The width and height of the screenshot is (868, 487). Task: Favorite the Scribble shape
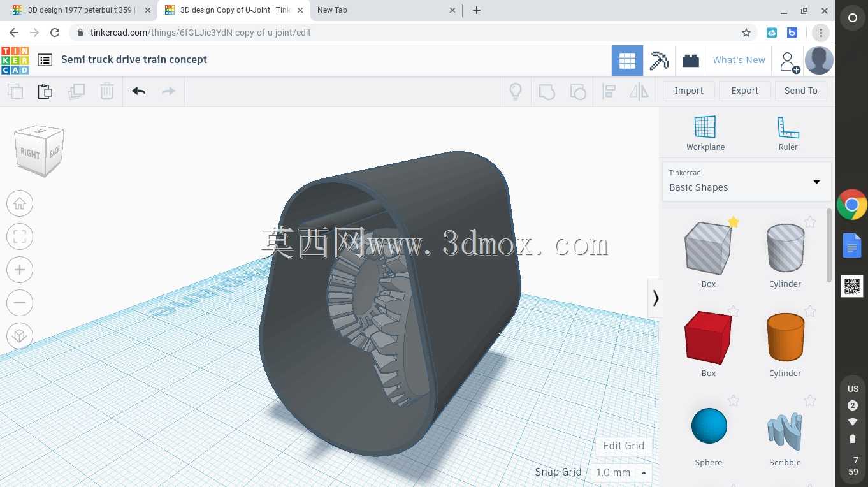(x=810, y=400)
